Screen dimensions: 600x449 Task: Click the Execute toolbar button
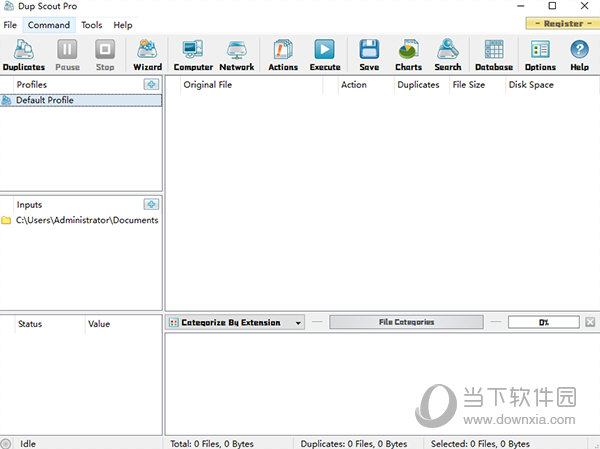pos(324,55)
